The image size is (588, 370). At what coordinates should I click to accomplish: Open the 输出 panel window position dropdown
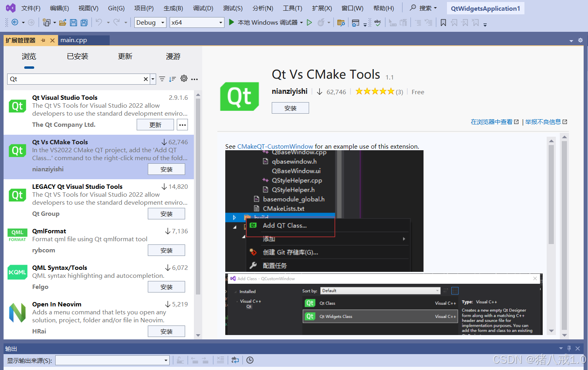point(561,349)
